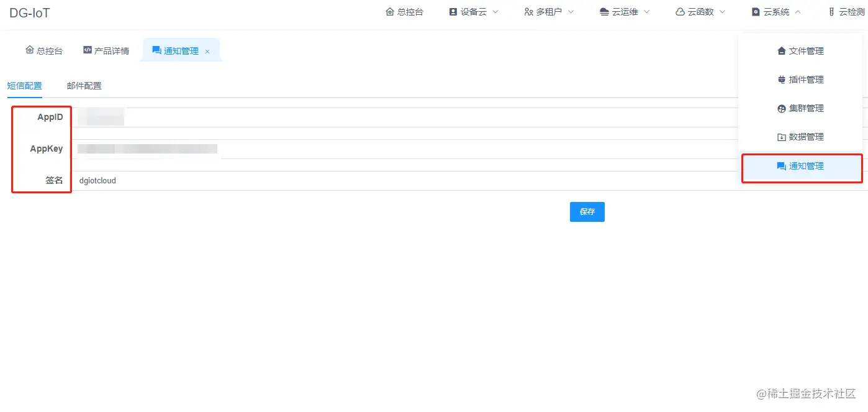Click the 通知管理 chat icon in dropdown
This screenshot has height=412, width=868.
[782, 166]
